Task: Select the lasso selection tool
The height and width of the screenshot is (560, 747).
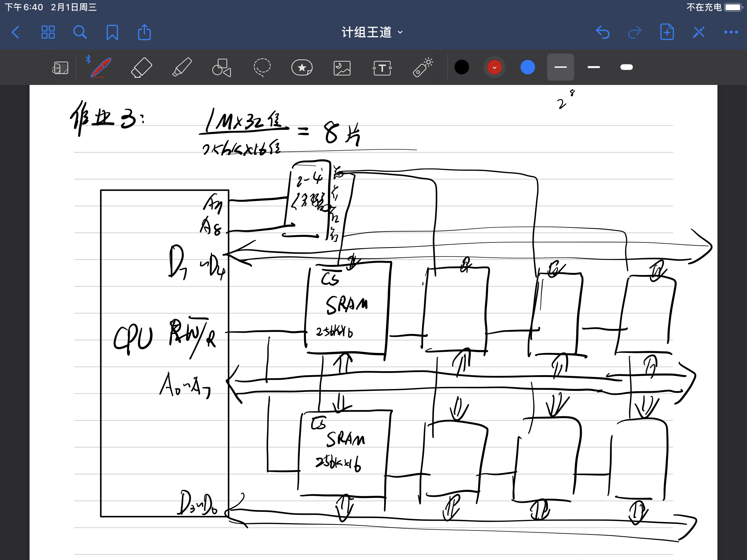Action: tap(262, 67)
